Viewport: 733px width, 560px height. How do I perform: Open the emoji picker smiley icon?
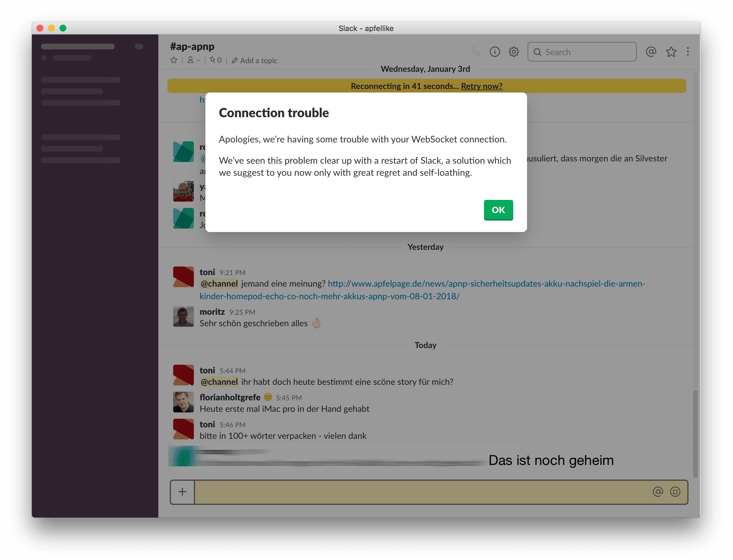coord(675,492)
